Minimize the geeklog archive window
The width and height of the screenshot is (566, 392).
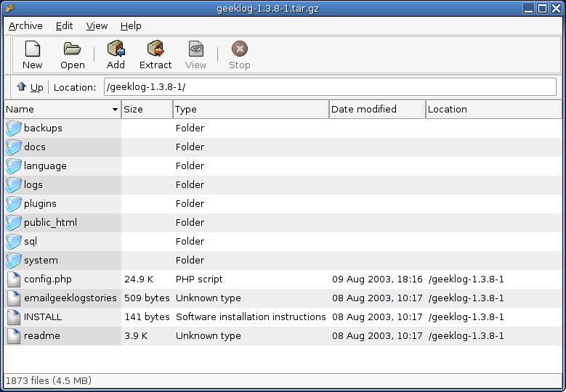[528, 8]
